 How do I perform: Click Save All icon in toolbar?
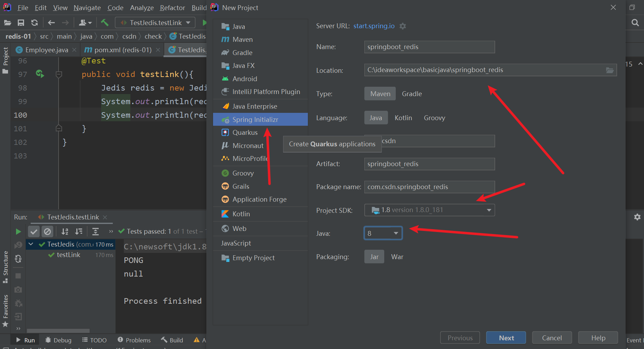pos(21,23)
